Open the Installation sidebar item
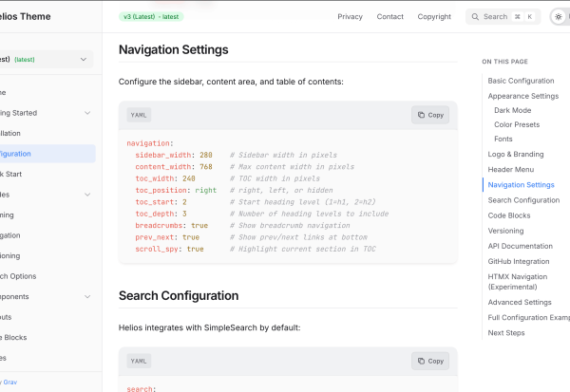570x392 pixels. point(10,133)
